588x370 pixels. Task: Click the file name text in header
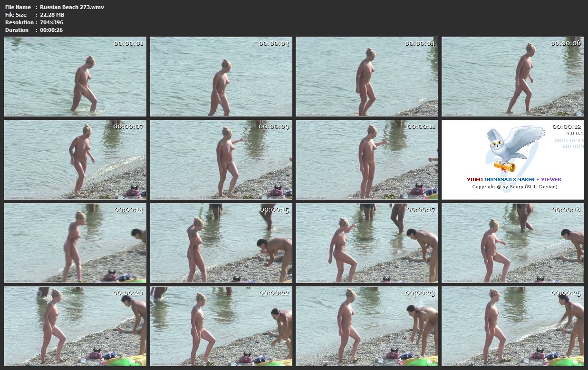[x=72, y=7]
